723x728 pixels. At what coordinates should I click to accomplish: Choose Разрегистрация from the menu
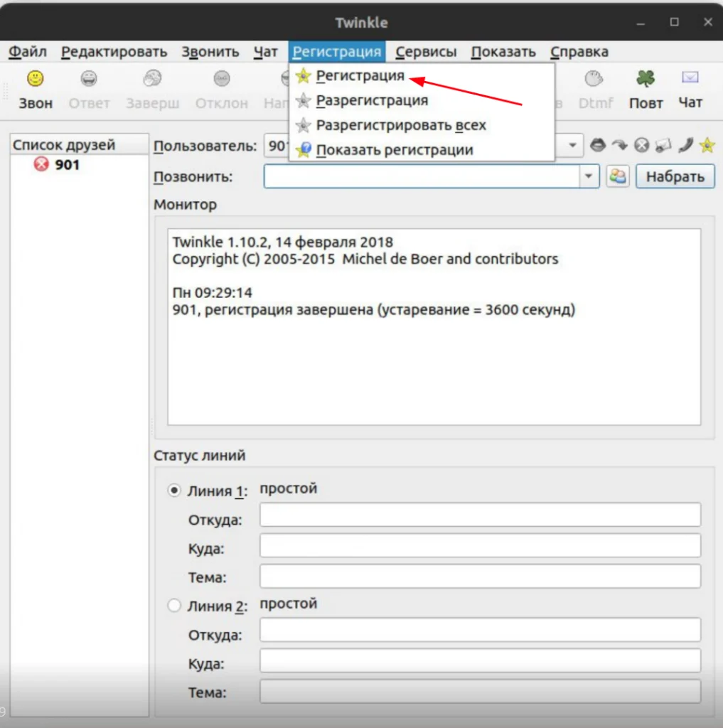pos(422,100)
